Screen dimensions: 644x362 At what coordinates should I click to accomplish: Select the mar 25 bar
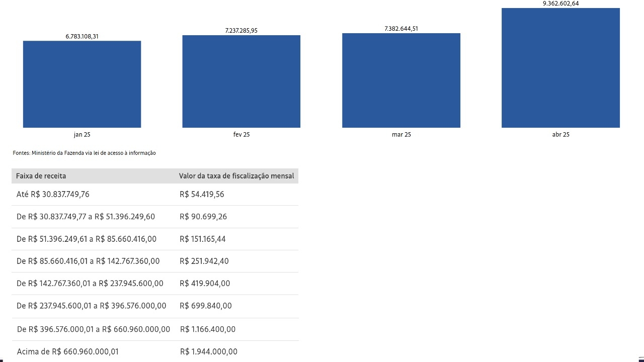[401, 80]
